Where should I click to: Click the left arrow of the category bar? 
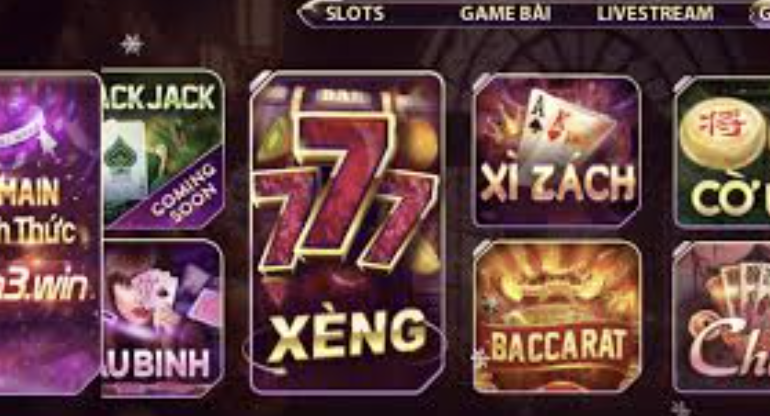(x=306, y=13)
